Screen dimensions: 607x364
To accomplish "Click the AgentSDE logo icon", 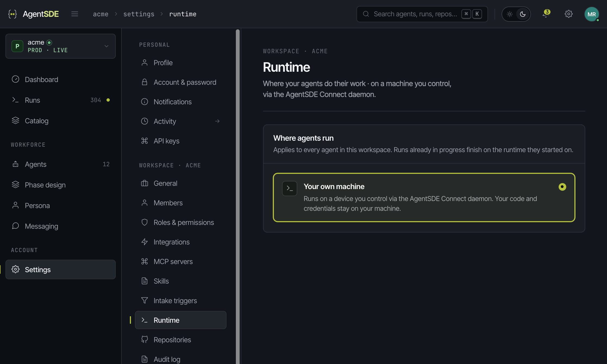I will tap(12, 14).
